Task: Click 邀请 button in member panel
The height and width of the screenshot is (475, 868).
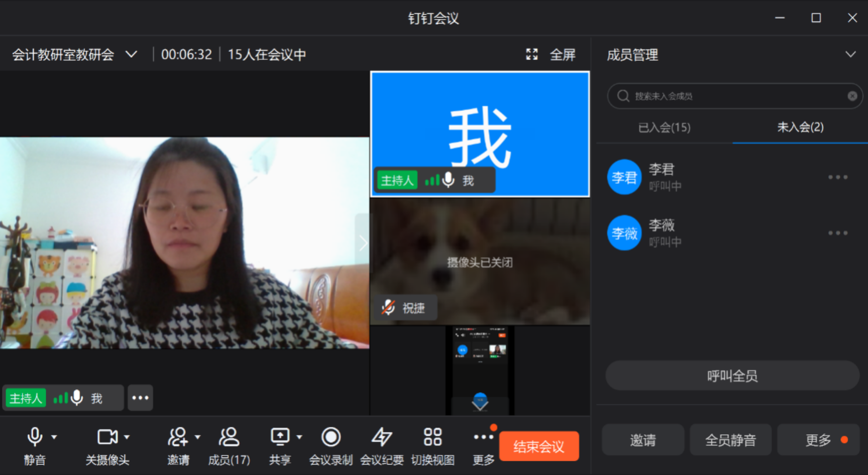Action: click(x=643, y=440)
